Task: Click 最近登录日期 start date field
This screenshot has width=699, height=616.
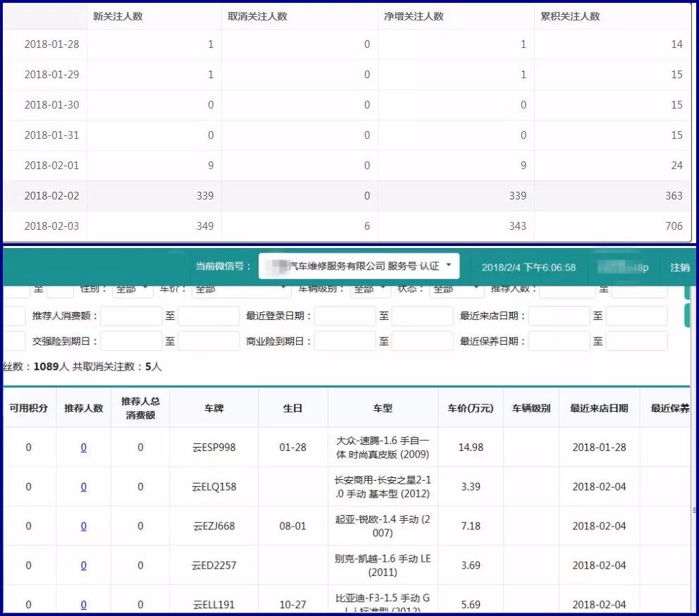Action: [x=345, y=316]
